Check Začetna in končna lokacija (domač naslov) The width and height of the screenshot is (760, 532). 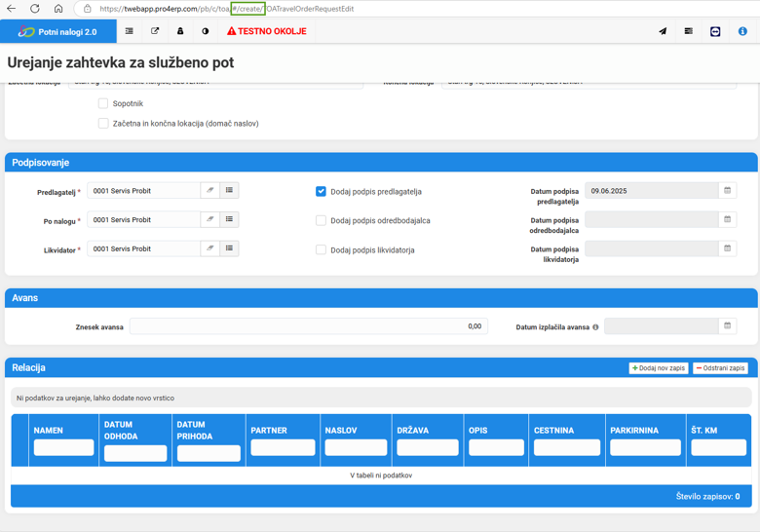[x=102, y=123]
